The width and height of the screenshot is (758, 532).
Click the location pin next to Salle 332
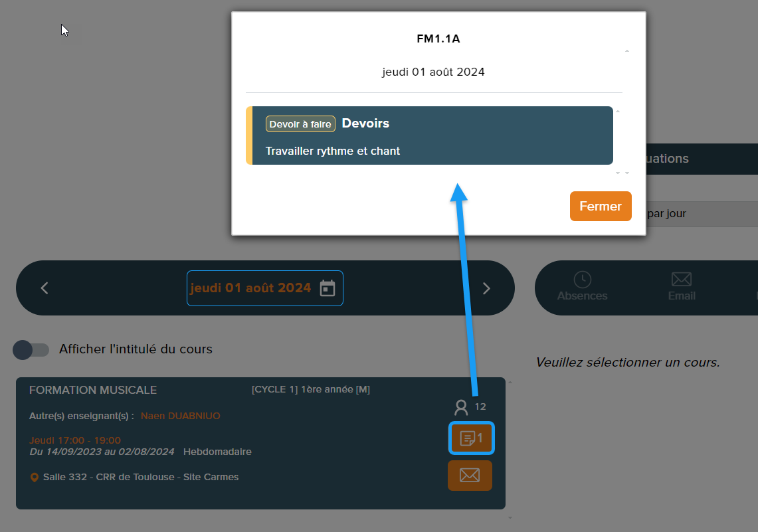point(35,478)
